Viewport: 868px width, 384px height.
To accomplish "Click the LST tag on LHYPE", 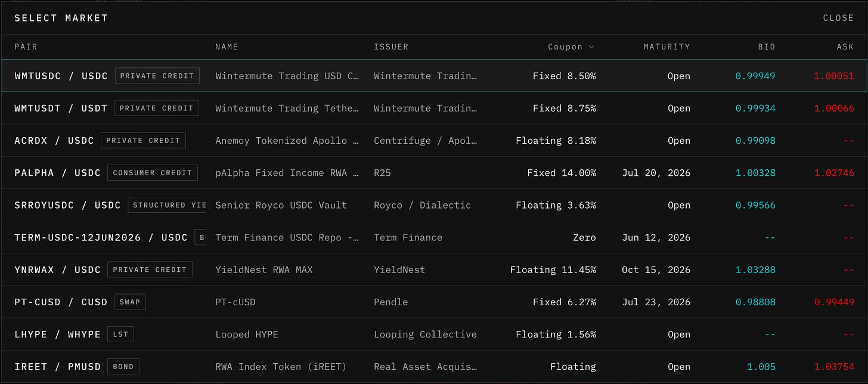I will click(x=121, y=335).
